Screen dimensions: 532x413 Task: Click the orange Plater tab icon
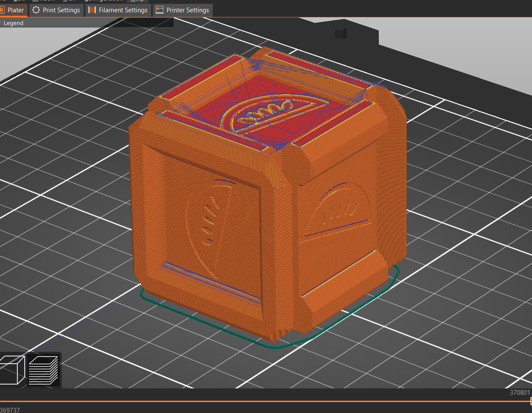pyautogui.click(x=2, y=10)
